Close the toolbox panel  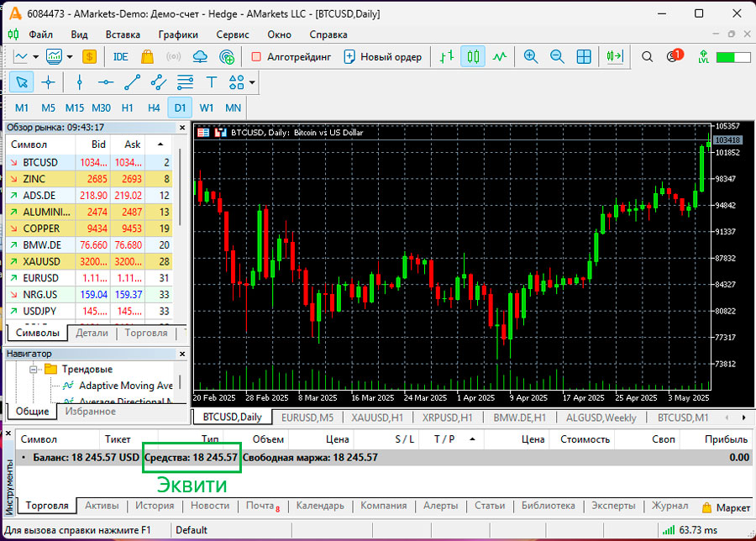8,433
